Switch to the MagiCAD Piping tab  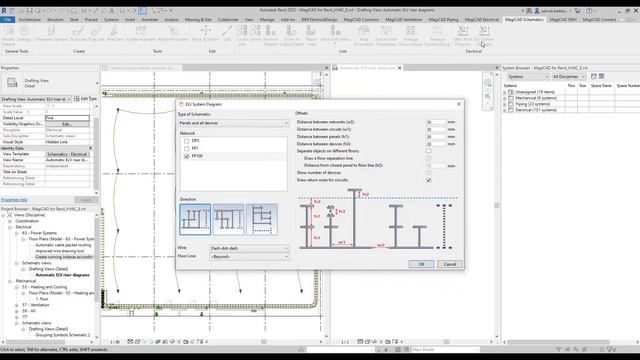(443, 20)
